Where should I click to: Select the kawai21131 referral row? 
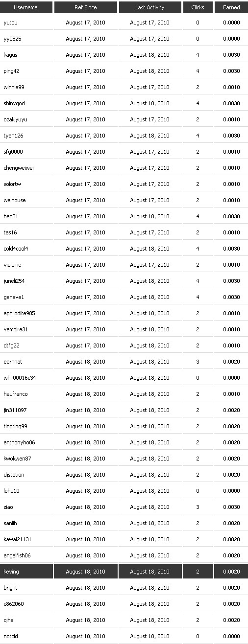click(x=124, y=539)
